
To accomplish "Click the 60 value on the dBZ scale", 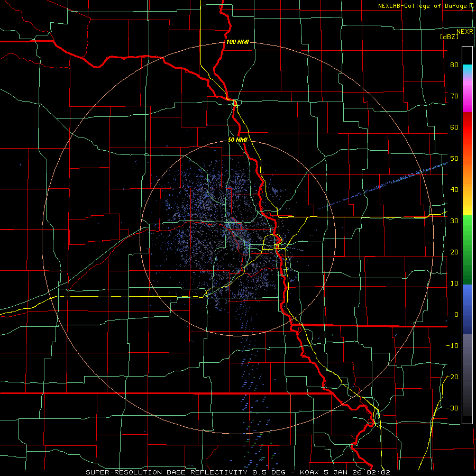I will (x=454, y=127).
